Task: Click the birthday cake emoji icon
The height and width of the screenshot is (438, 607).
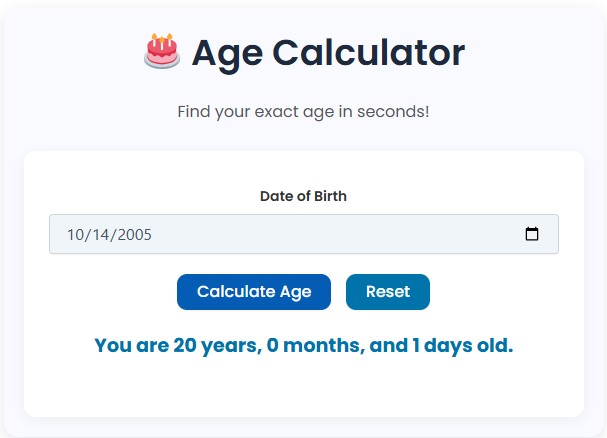Action: click(x=162, y=51)
